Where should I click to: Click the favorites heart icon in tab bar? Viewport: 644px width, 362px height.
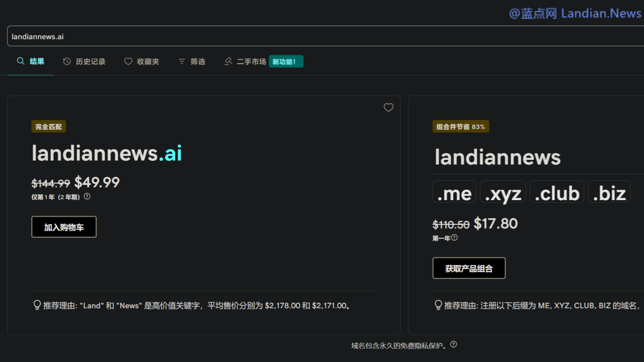[128, 61]
